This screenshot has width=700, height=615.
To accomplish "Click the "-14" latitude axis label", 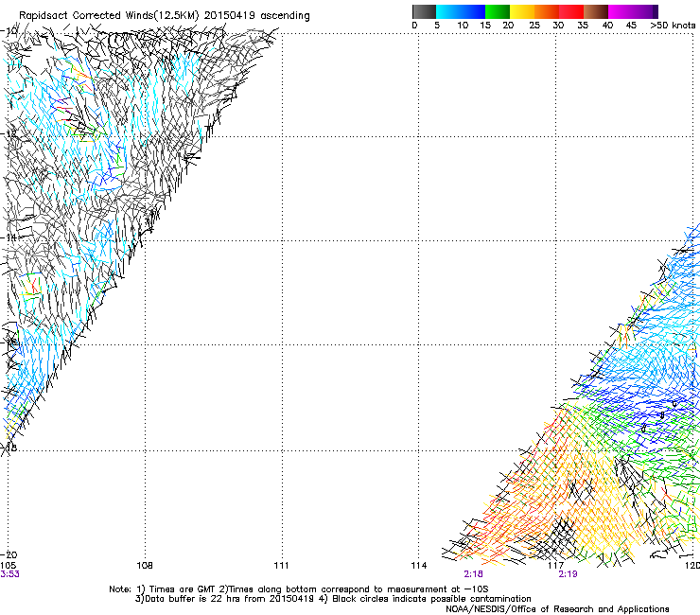I will [x=9, y=237].
